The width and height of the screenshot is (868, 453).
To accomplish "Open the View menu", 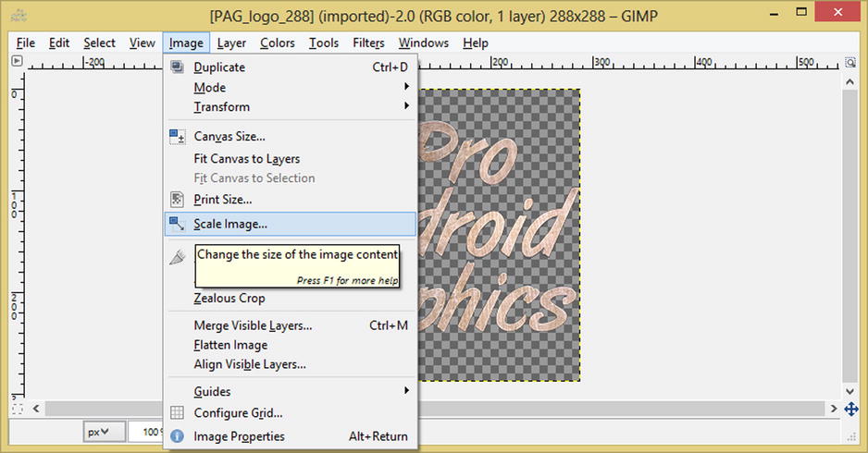I will 143,43.
